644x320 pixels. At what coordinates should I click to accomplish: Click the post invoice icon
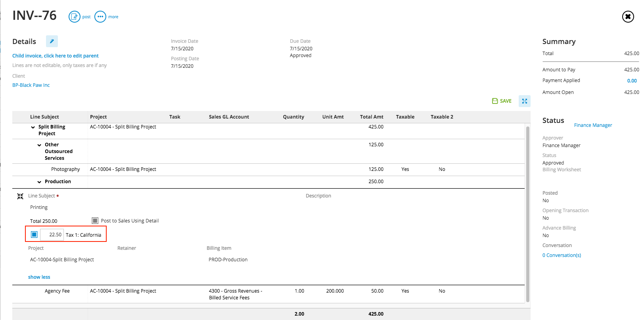[74, 17]
